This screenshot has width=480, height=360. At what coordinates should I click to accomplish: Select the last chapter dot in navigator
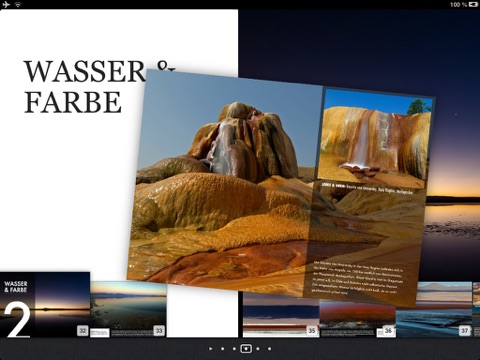tap(269, 349)
